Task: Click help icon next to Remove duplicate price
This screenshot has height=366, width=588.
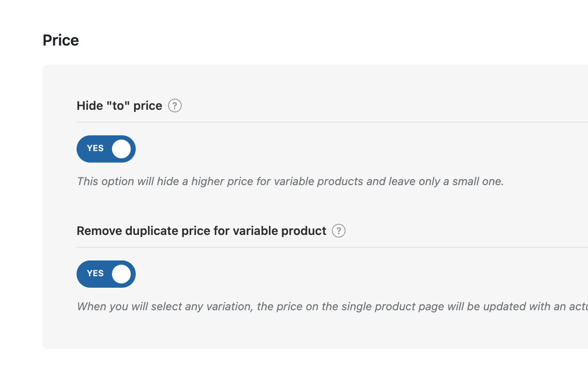Action: pos(339,231)
